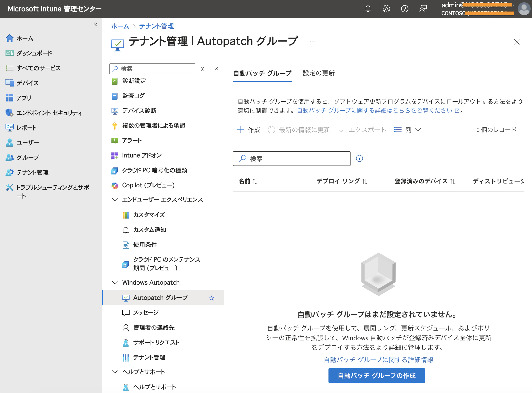
Task: Switch to 自動パッチ グループ tab
Action: pos(262,73)
